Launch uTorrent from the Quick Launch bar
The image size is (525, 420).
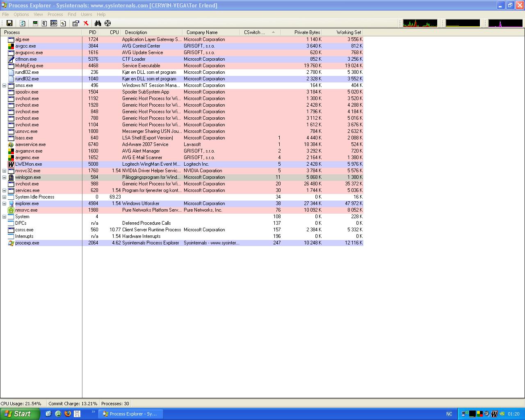[58, 414]
